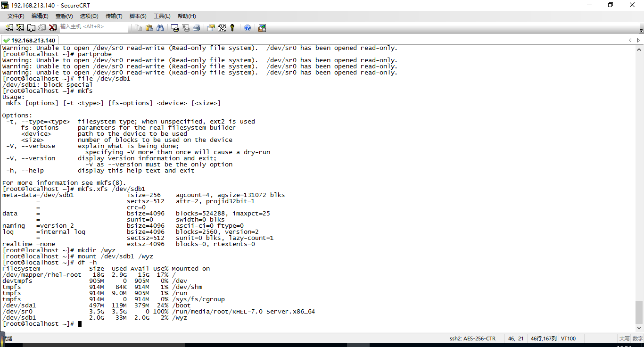
Task: Click the 'devtmpfs' filesystem row
Action: (x=95, y=281)
